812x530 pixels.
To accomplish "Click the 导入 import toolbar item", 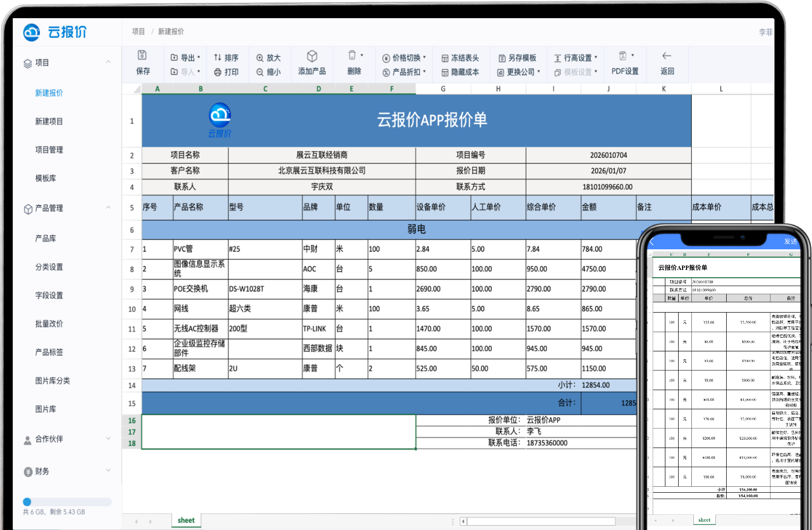I will [x=185, y=72].
